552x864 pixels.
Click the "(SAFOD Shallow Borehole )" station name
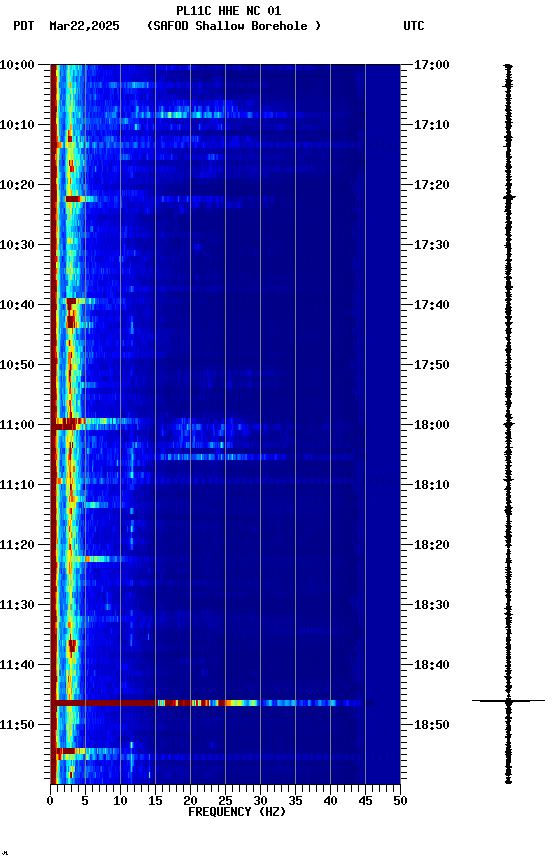click(233, 26)
